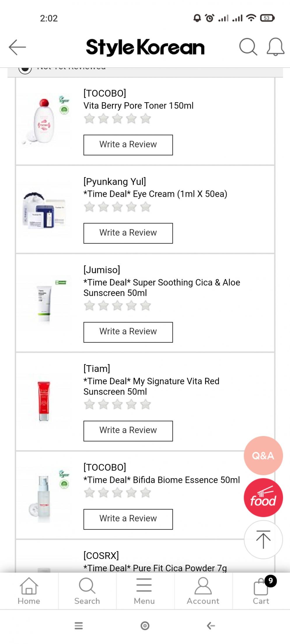Write a Review for Vita Berry Pore Toner

point(128,145)
